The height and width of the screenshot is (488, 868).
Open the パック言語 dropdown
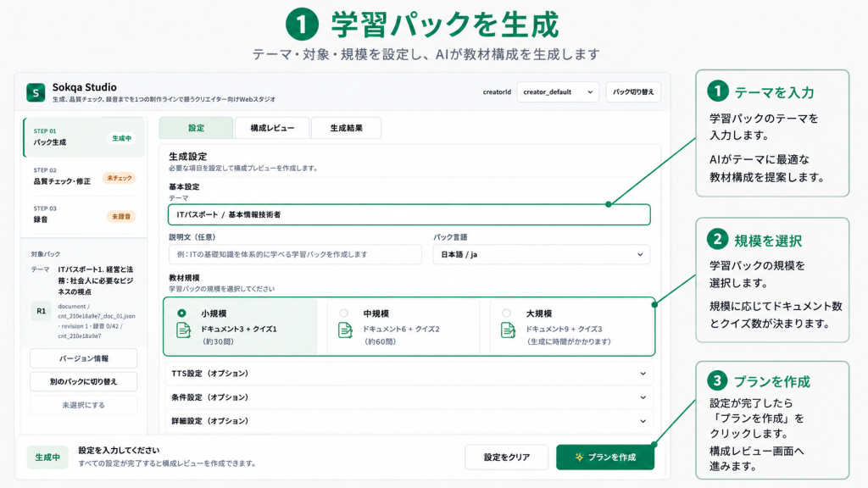pyautogui.click(x=541, y=254)
